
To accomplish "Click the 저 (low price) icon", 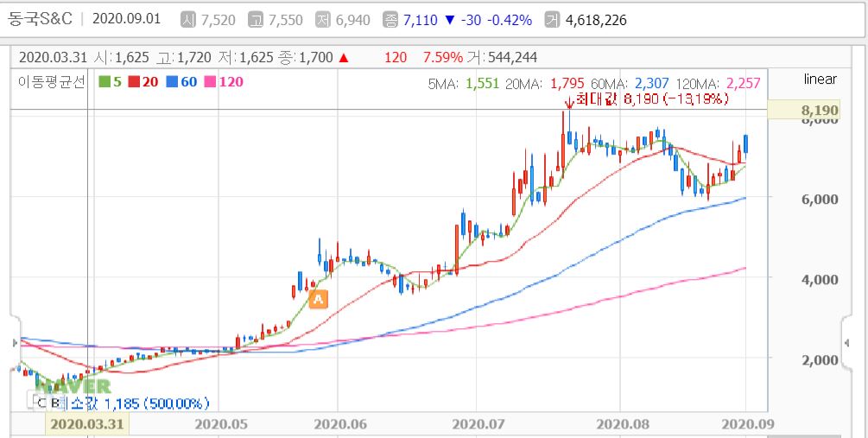I will pyautogui.click(x=323, y=20).
